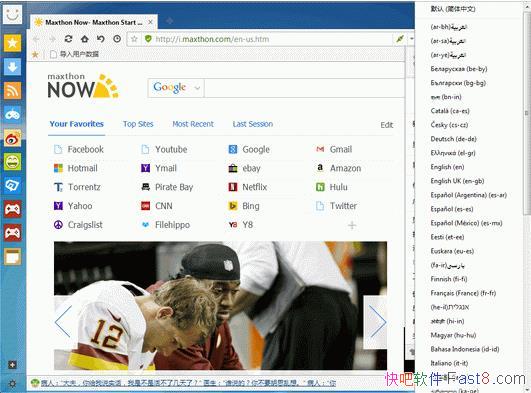The image size is (531, 393).
Task: Show previous slide with left arrow
Action: [x=64, y=321]
